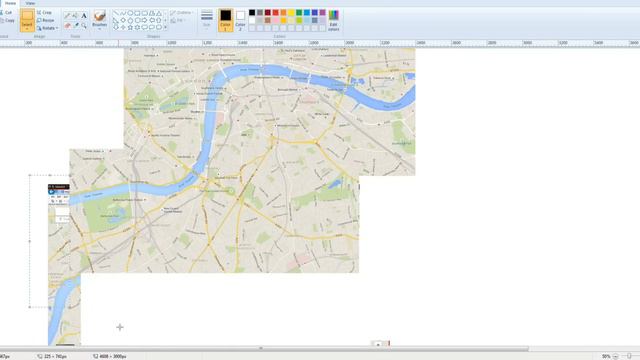This screenshot has width=640, height=360.
Task: Switch to the Home ribbon tab
Action: click(x=10, y=3)
